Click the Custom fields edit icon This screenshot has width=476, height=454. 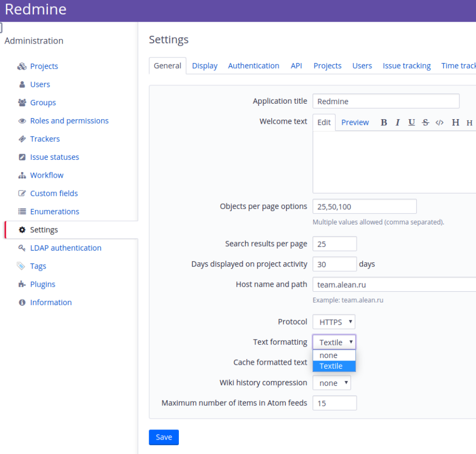(x=22, y=194)
